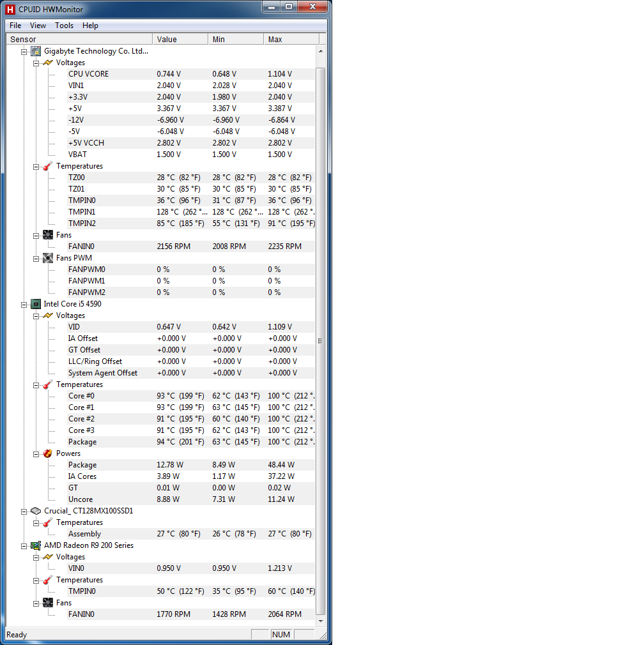
Task: Click the scrollbar down arrow
Action: click(x=321, y=621)
